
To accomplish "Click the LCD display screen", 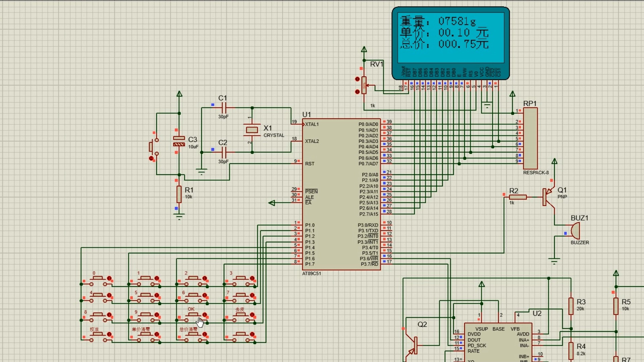I will pyautogui.click(x=450, y=38).
